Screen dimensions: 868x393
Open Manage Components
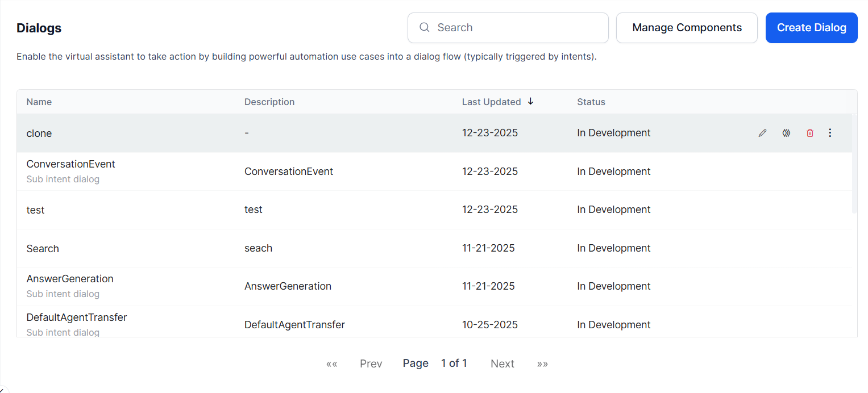[x=687, y=27]
